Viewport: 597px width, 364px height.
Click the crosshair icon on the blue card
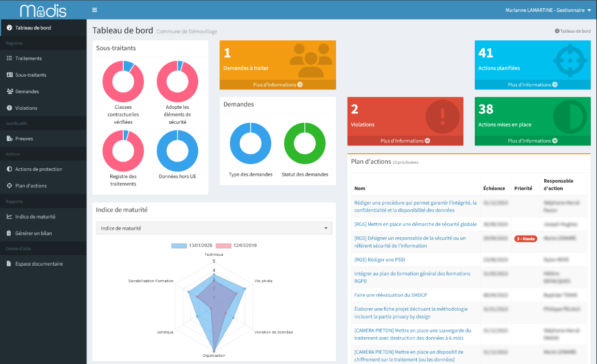pos(570,60)
